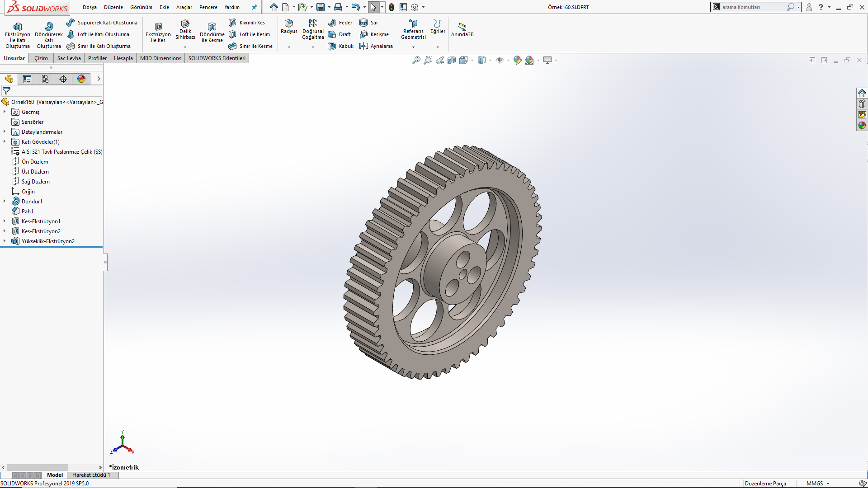Toggle section view in heads-up toolbar
The width and height of the screenshot is (868, 489).
(452, 60)
